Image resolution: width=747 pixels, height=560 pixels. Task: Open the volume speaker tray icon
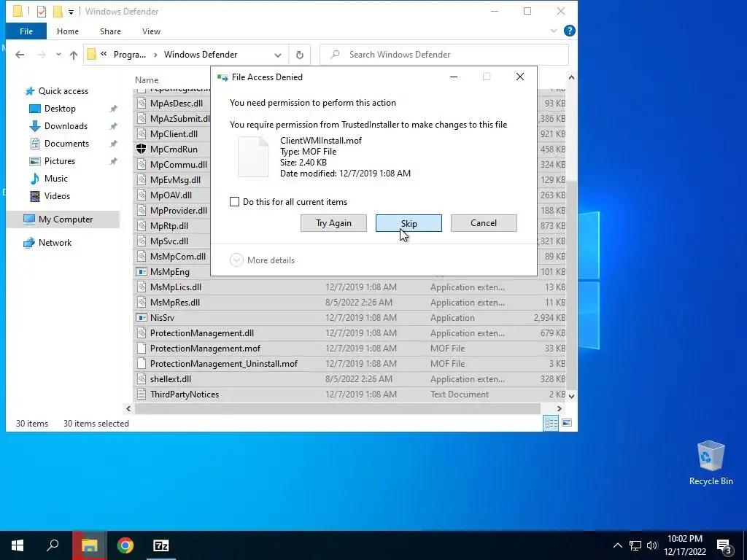click(651, 545)
